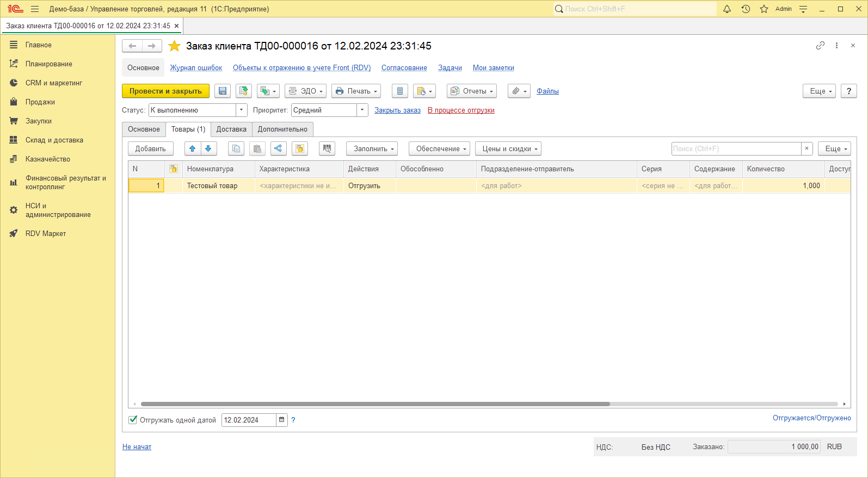Open the ЭДО dropdown menu
Viewport: 868px width, 478px height.
[306, 91]
